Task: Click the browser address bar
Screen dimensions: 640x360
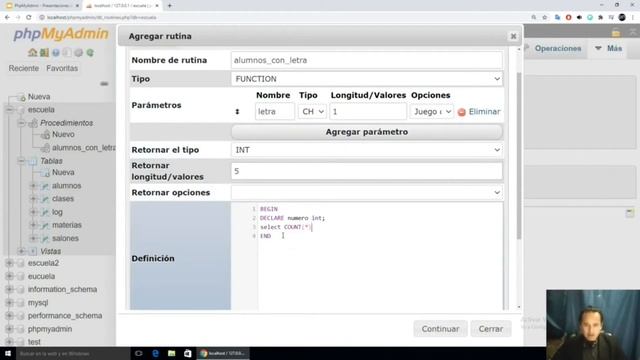Action: click(x=282, y=17)
